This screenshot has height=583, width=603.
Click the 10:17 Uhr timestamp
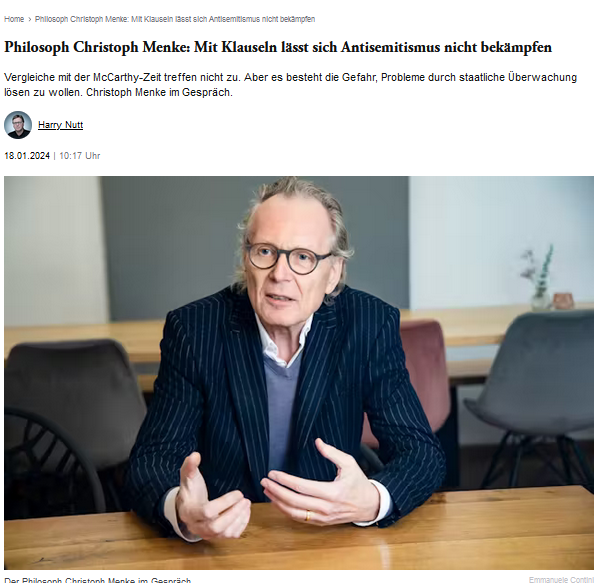click(x=80, y=156)
